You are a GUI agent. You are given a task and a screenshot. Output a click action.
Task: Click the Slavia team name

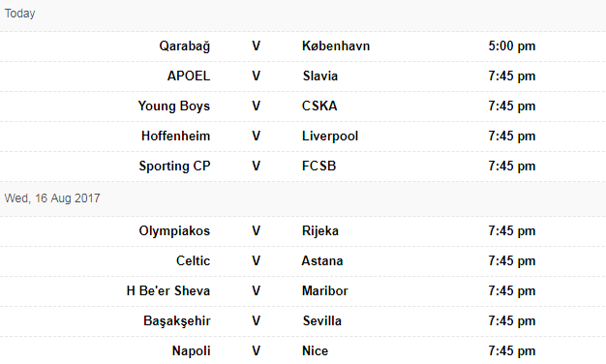(x=320, y=76)
